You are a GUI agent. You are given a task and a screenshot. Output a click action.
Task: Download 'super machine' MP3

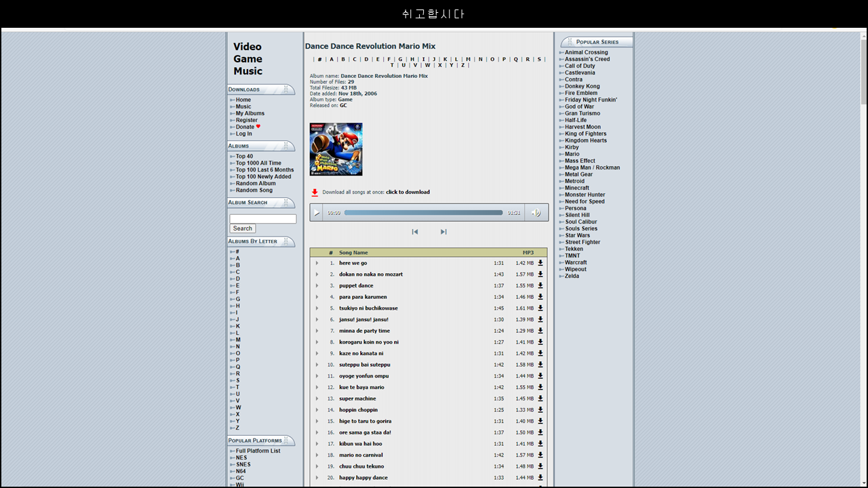coord(540,399)
